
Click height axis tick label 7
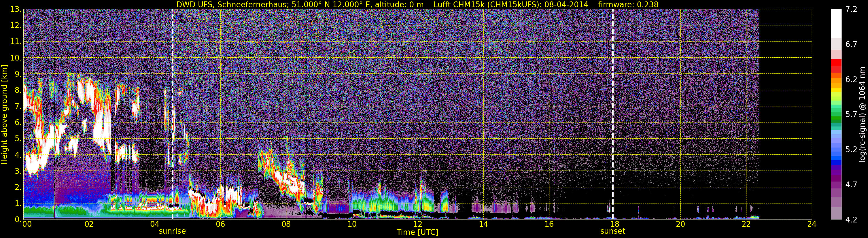18,107
